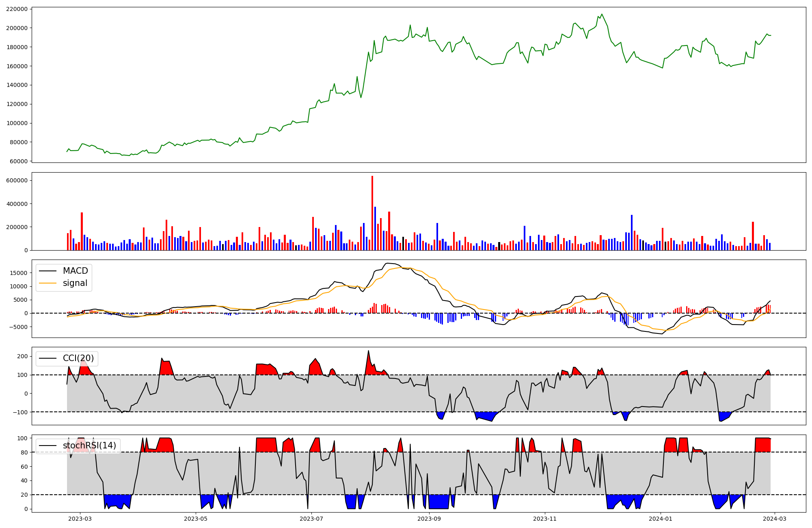Click the 2023-07 x-axis date label
Image resolution: width=812 pixels, height=528 pixels.
(312, 519)
